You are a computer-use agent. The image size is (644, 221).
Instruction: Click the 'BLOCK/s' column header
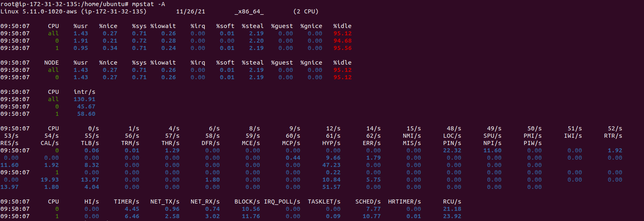247,201
